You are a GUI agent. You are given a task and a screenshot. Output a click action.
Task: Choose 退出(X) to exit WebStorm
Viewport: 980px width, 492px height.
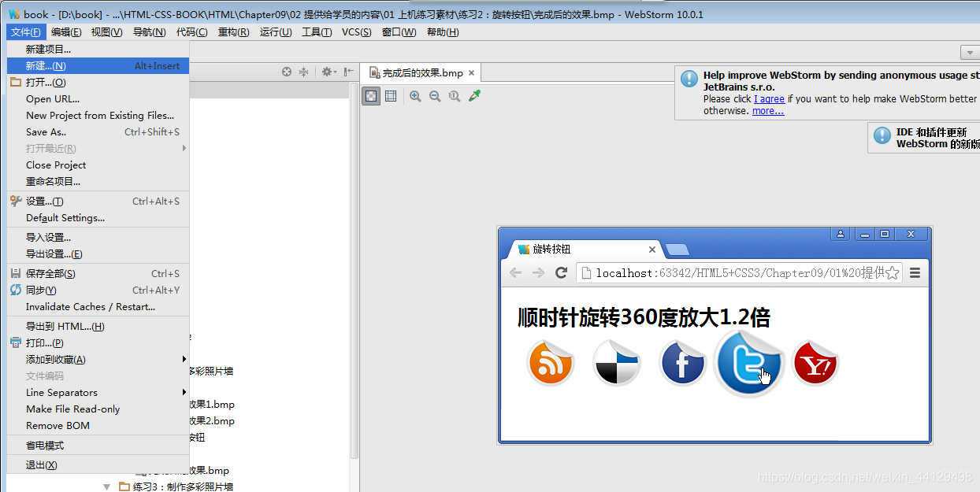[x=98, y=464]
